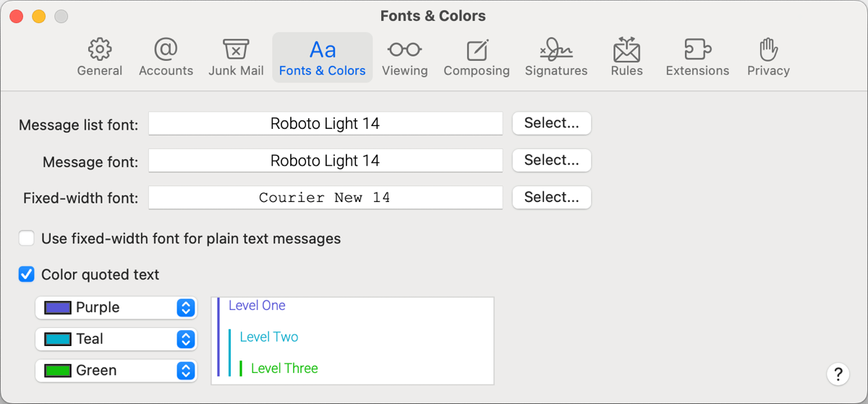
Task: Enable fixed-width font for plain text messages
Action: pyautogui.click(x=27, y=238)
